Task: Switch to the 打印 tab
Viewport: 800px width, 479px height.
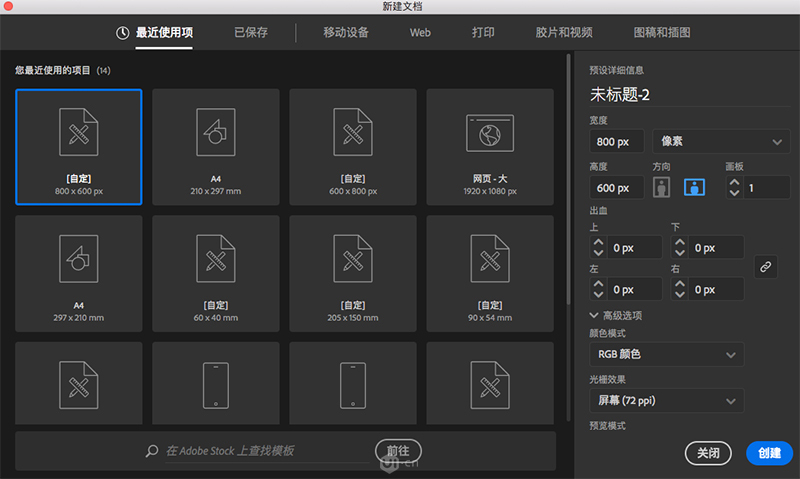Action: pyautogui.click(x=483, y=33)
